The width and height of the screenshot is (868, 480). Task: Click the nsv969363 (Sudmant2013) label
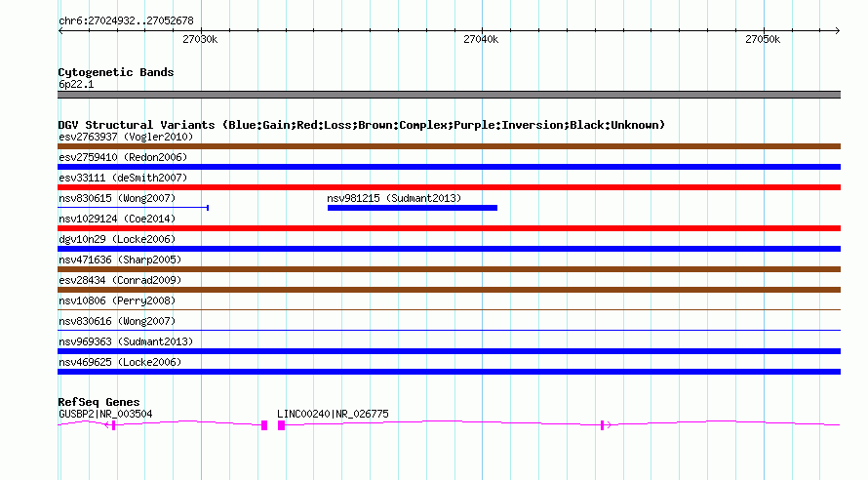[x=126, y=341]
